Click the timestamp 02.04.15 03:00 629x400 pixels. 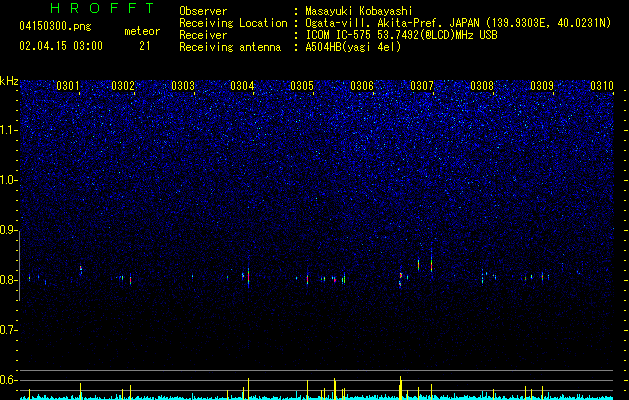61,46
